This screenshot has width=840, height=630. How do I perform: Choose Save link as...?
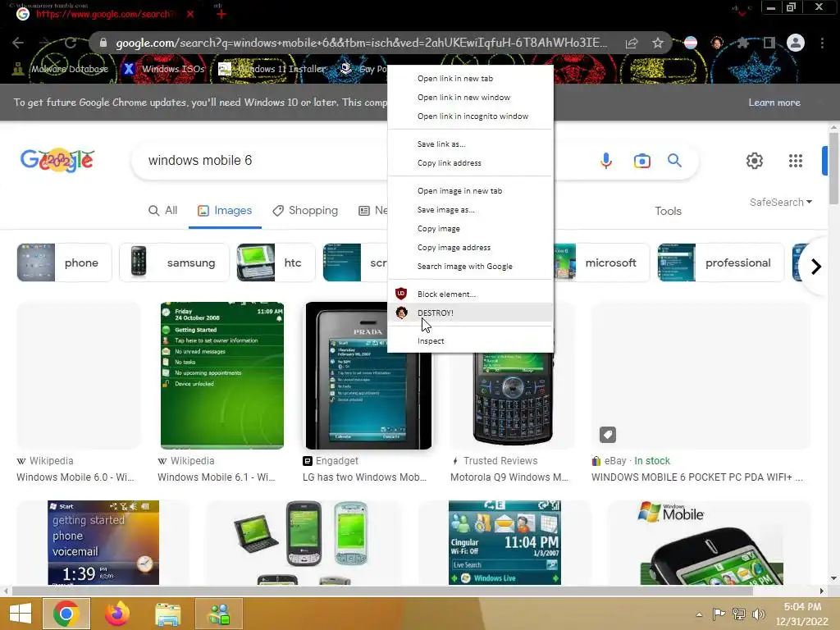[x=470, y=144]
